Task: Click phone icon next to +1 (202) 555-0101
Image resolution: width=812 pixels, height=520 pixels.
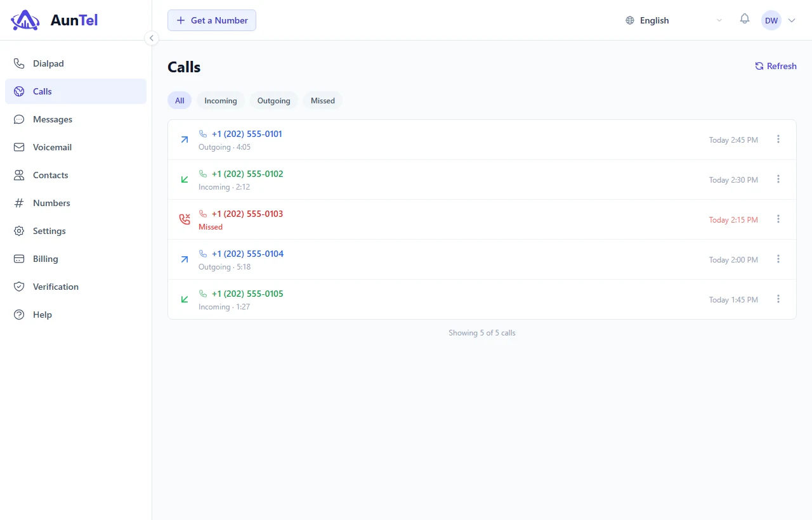Action: 203,134
